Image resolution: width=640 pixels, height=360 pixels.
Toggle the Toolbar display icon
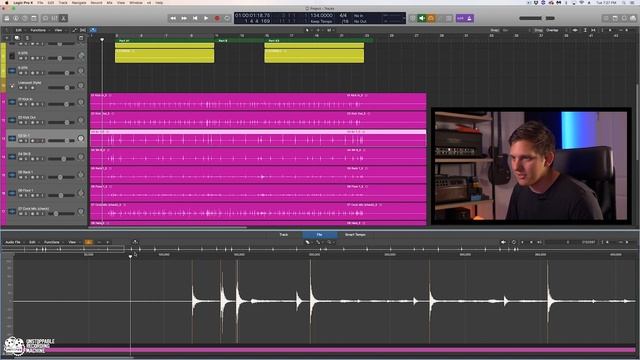(34, 18)
